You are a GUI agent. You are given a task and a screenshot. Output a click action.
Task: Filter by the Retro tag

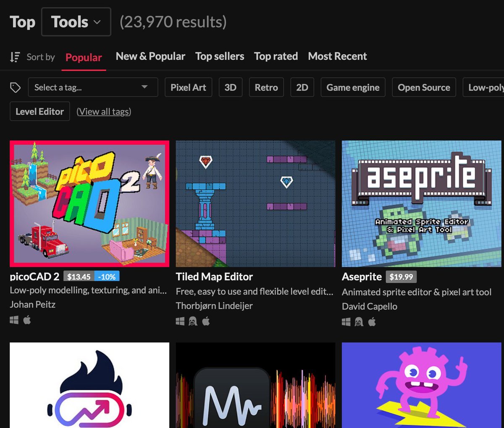[x=266, y=87]
